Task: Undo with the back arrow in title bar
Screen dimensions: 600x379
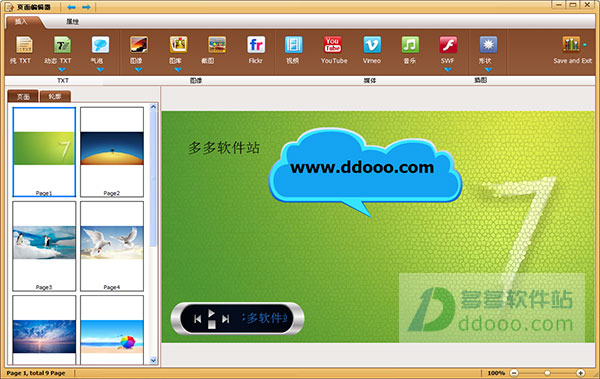Action: pyautogui.click(x=72, y=7)
